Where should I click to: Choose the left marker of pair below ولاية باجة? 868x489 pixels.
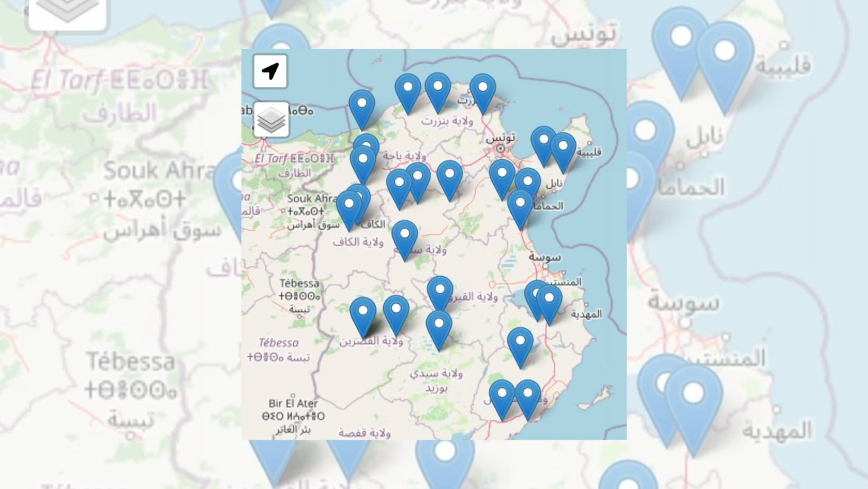point(399,190)
